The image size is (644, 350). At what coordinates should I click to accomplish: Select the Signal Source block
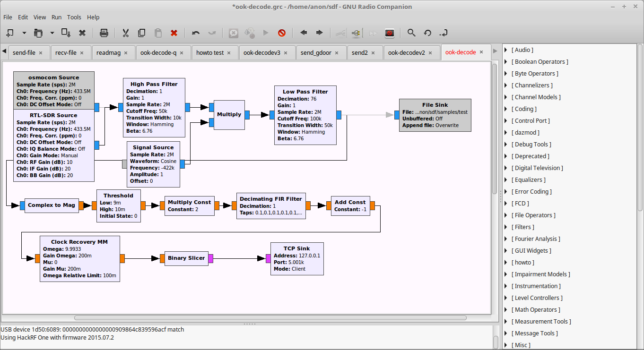pos(153,164)
